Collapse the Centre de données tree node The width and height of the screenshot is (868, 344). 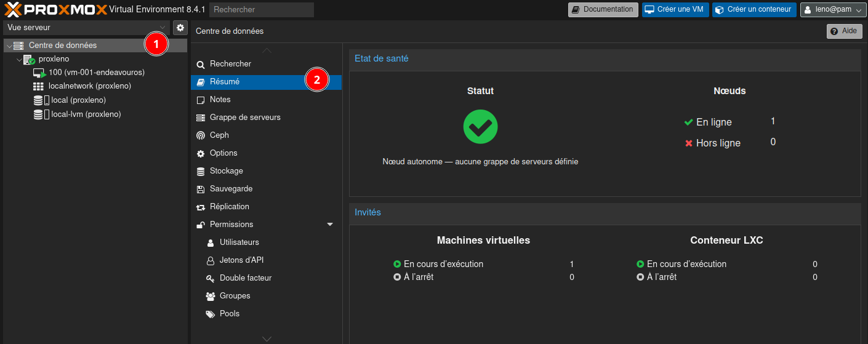click(9, 46)
